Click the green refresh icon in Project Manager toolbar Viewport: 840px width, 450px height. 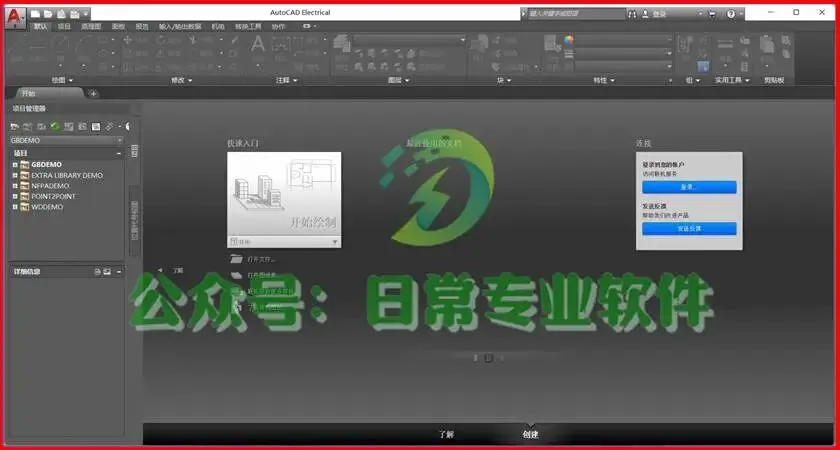point(55,127)
